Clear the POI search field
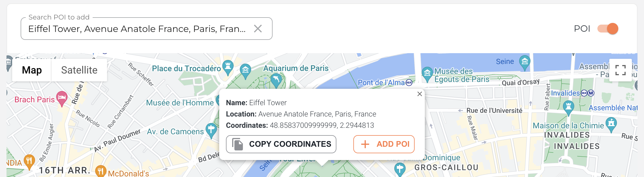This screenshot has width=644, height=177. pos(258,29)
